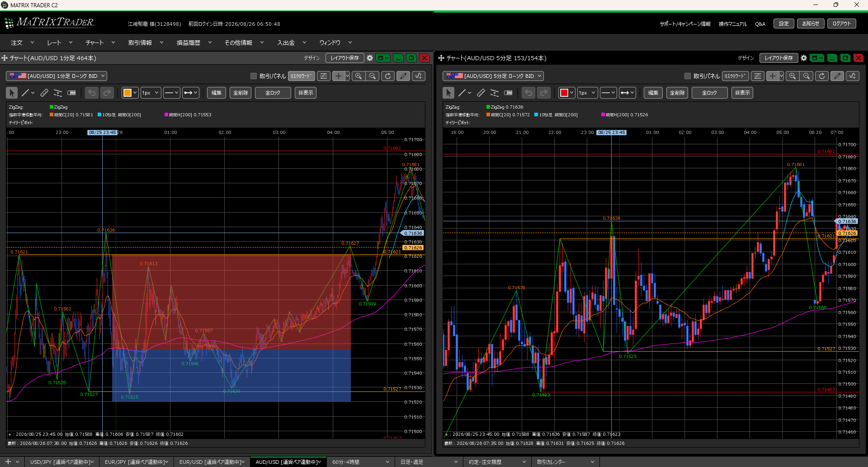Select the cursor tool in the 1分足 chart

12,93
